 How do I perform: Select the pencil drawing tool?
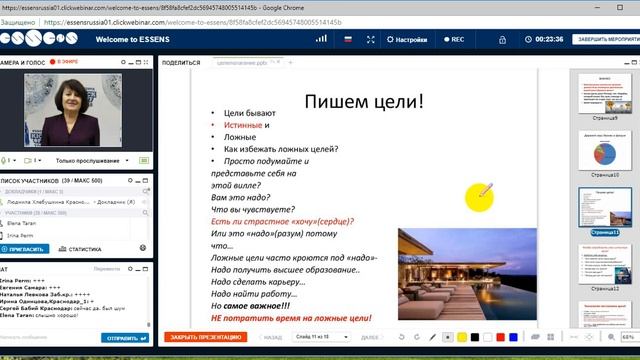[432, 337]
